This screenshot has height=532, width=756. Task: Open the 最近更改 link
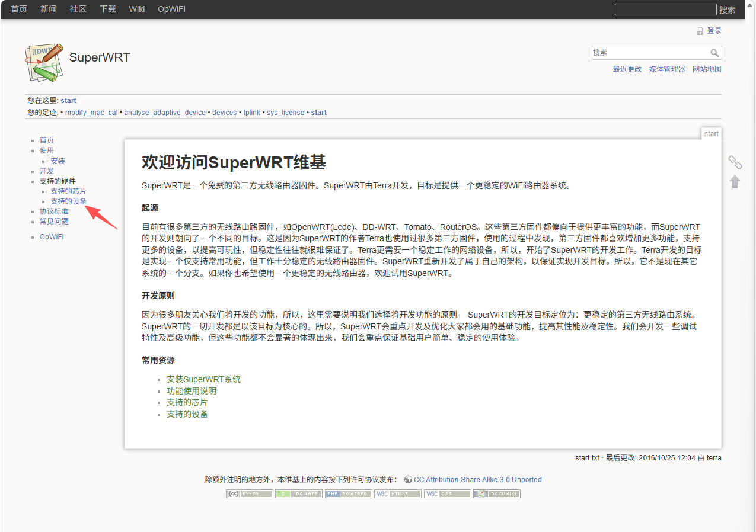pyautogui.click(x=627, y=69)
